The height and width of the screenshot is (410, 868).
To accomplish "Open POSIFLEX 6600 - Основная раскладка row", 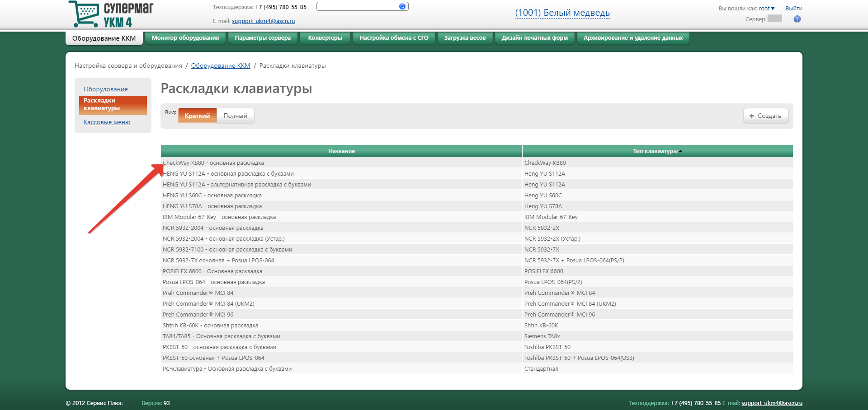I will (x=341, y=271).
